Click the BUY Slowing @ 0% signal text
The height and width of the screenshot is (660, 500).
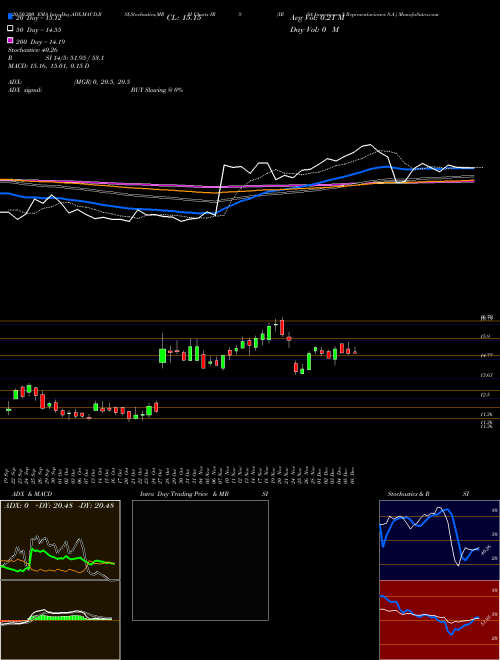click(x=157, y=90)
